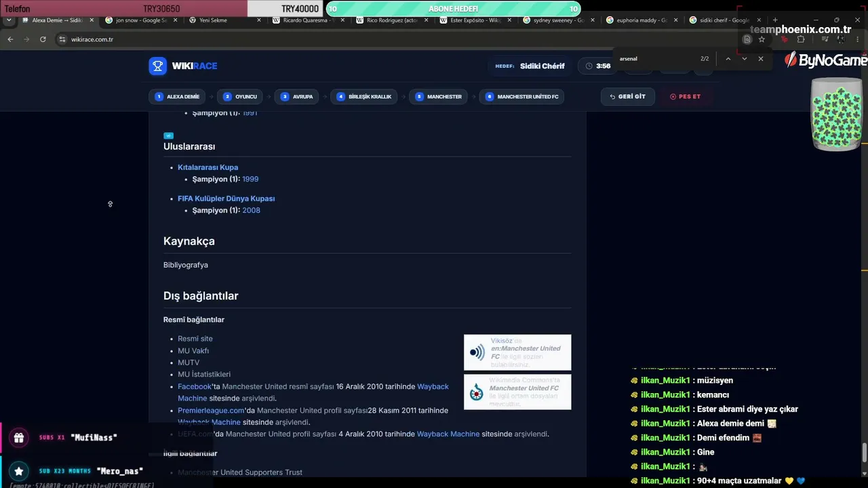This screenshot has height=488, width=868.
Task: Open the 1991 champion year link
Action: coord(250,113)
